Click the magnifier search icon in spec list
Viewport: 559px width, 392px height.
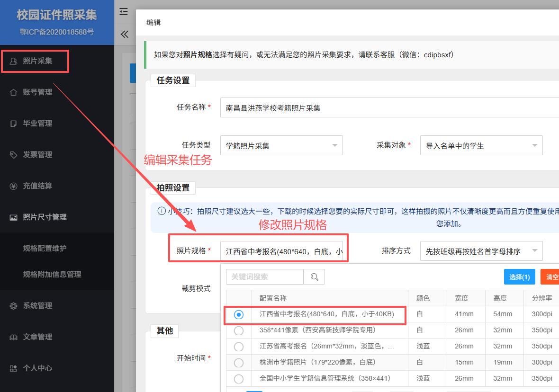pos(314,277)
